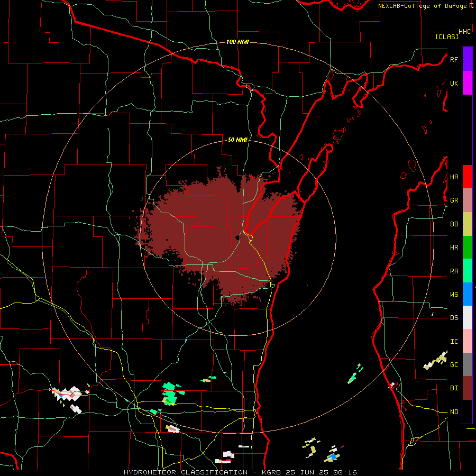This screenshot has width=476, height=476.
Task: Click the "UK" legend label
Action: (454, 83)
